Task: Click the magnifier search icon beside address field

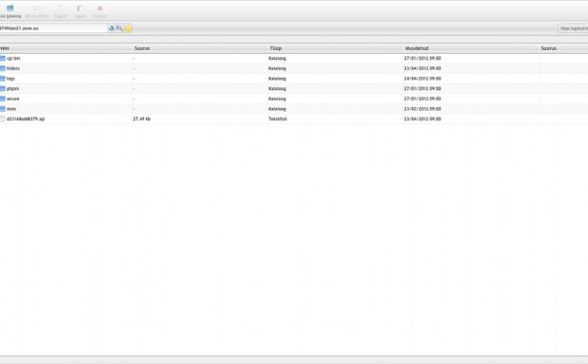Action: point(119,28)
